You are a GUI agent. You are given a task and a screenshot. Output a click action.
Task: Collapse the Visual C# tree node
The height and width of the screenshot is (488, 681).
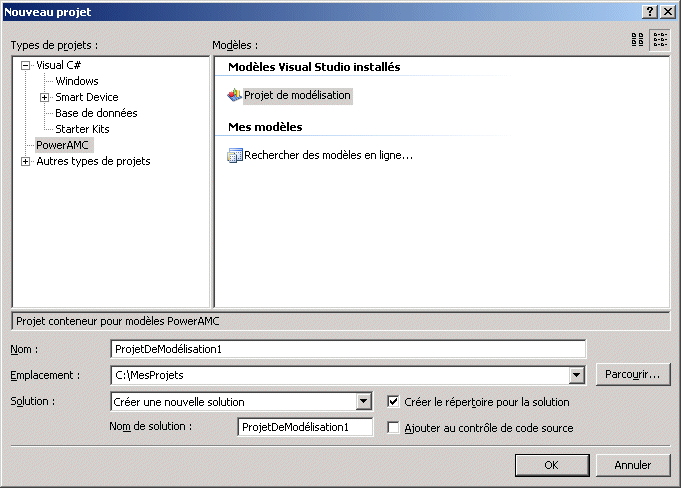26,65
